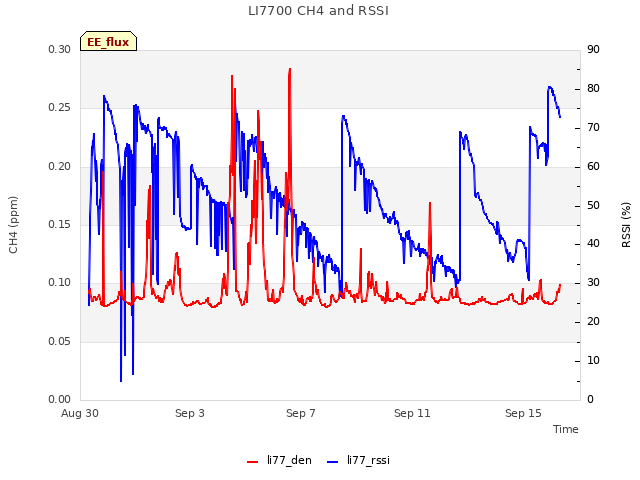Click the 50 right axis value

[593, 205]
